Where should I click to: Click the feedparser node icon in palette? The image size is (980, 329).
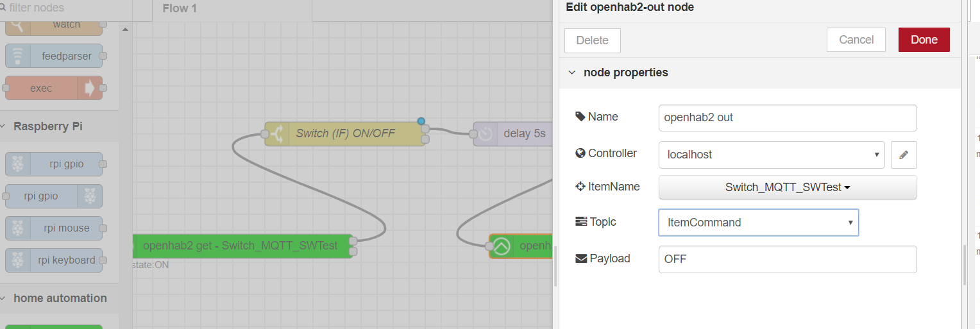pos(17,56)
